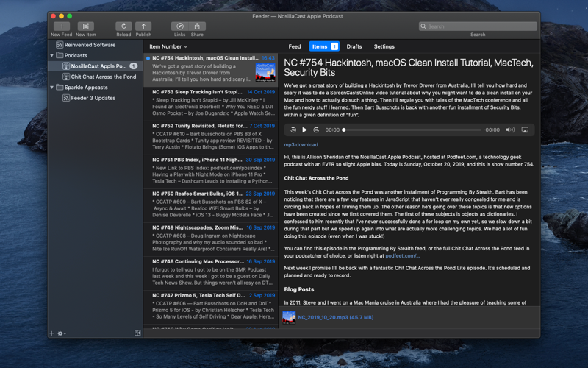
Task: Open the gear actions menu in sidebar
Action: (62, 333)
